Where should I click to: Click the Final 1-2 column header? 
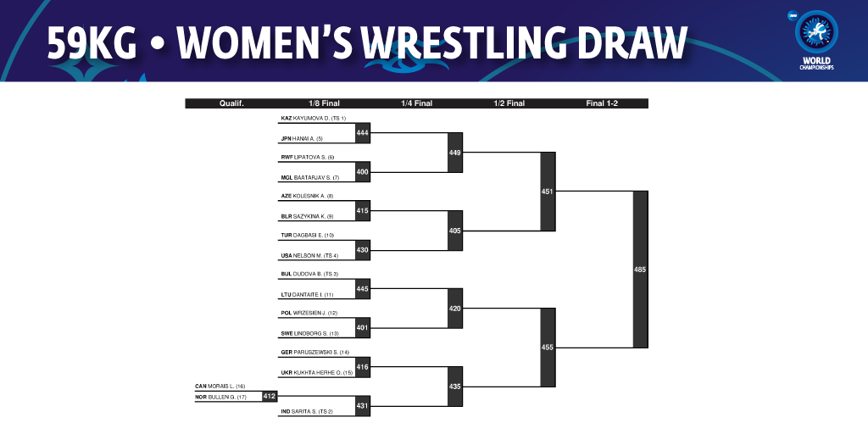coord(602,103)
